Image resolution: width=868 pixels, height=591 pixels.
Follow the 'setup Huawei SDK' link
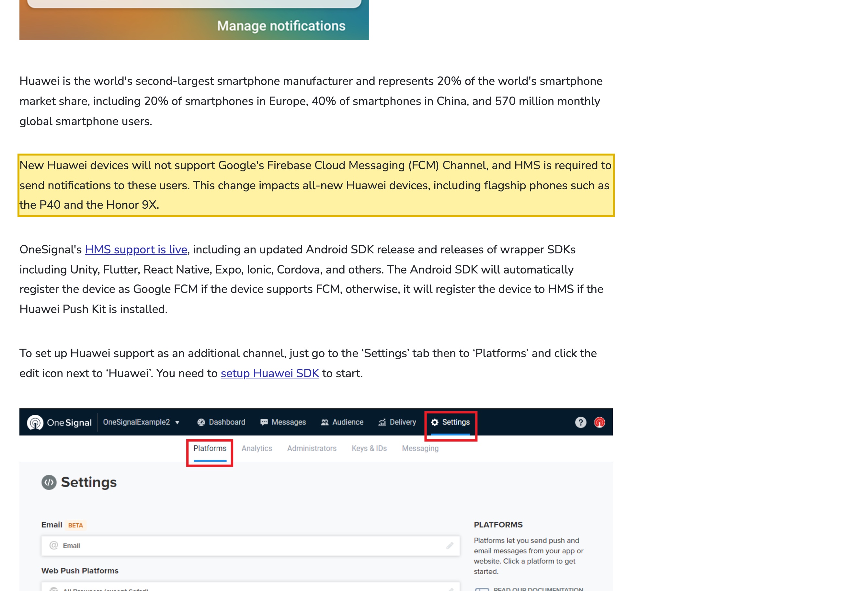pos(270,373)
